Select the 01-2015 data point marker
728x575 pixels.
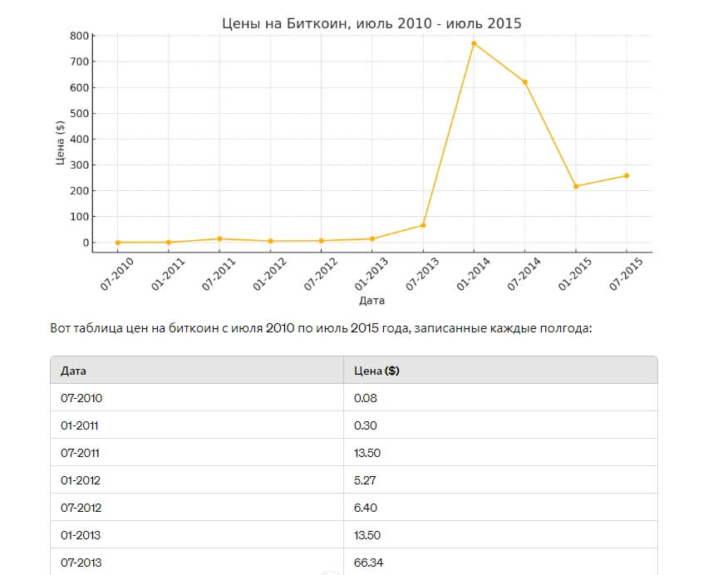point(576,186)
